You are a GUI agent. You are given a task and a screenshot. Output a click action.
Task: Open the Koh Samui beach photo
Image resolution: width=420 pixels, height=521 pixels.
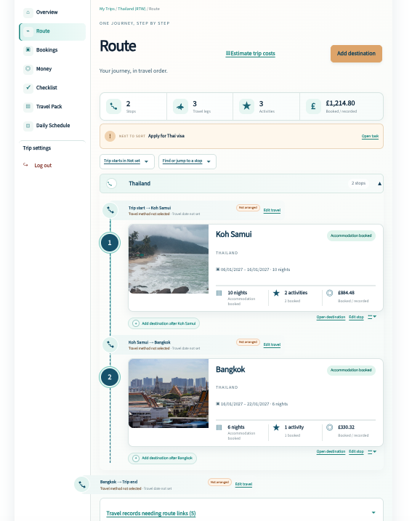pyautogui.click(x=169, y=259)
